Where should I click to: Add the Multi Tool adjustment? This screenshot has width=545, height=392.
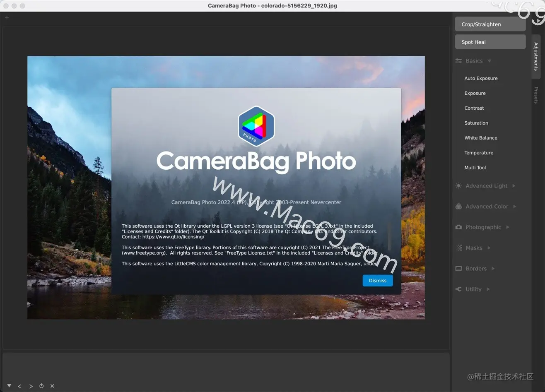pos(475,168)
